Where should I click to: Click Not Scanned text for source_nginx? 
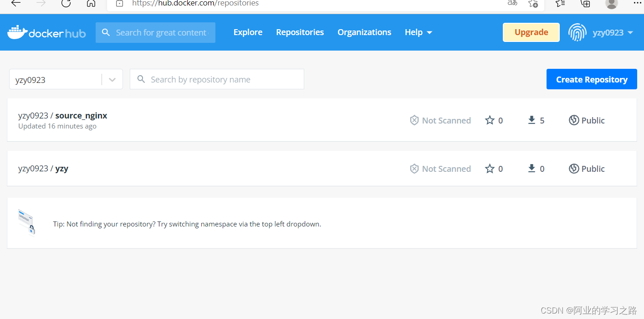pos(446,120)
